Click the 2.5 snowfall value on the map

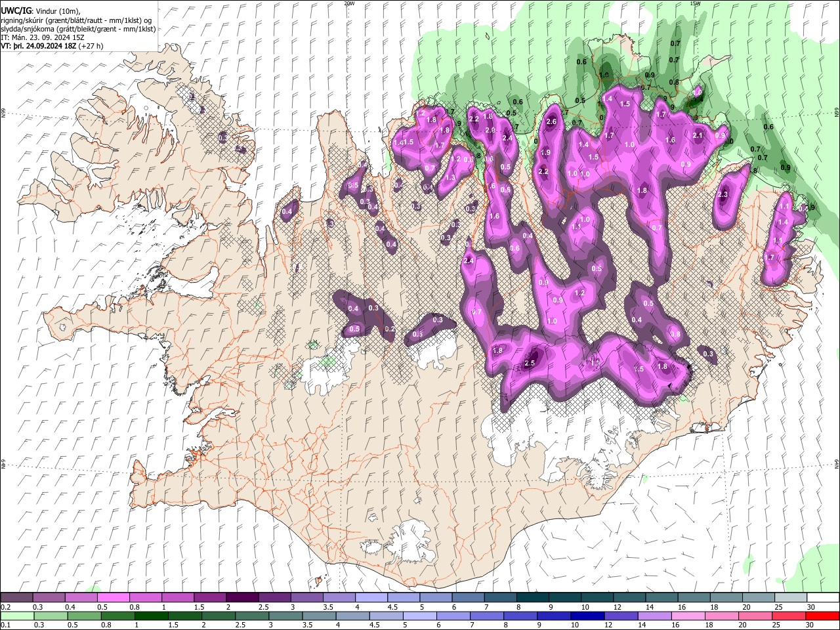coord(530,363)
